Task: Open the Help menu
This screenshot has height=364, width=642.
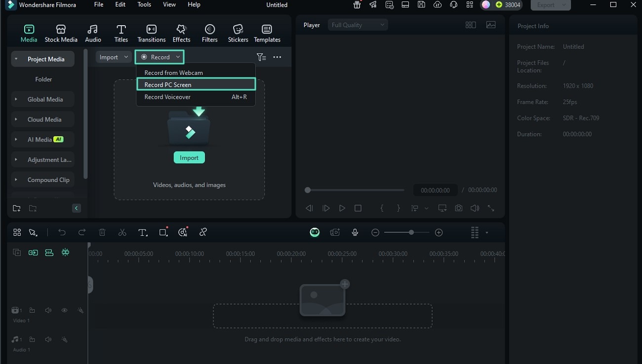Action: point(194,4)
